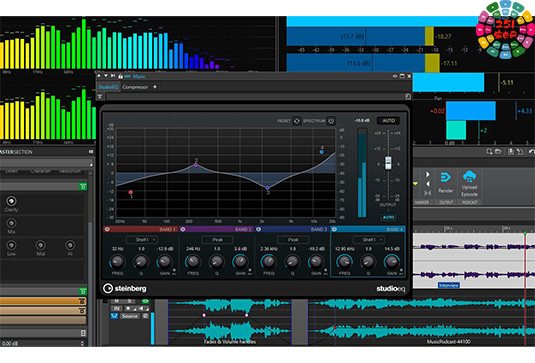Click the preset name field in Music window
This screenshot has width=535, height=363.
(x=255, y=97)
